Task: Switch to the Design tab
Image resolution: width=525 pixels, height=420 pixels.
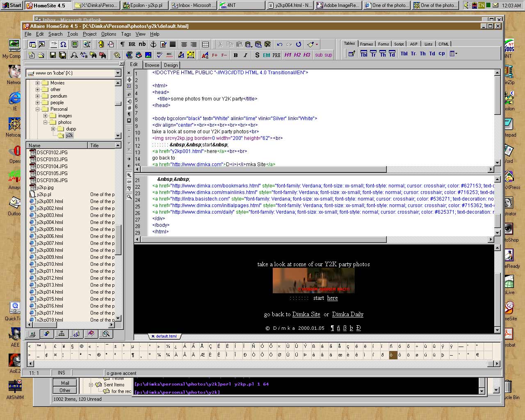Action: click(171, 65)
